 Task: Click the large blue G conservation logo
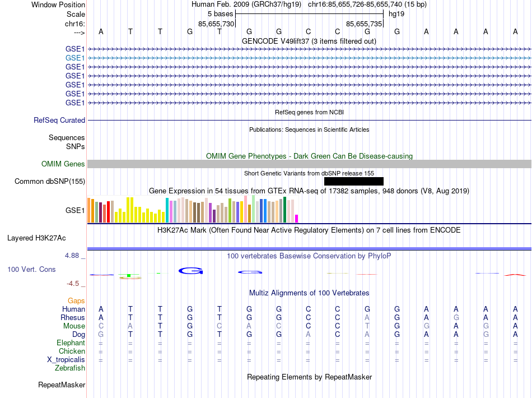coord(190,271)
